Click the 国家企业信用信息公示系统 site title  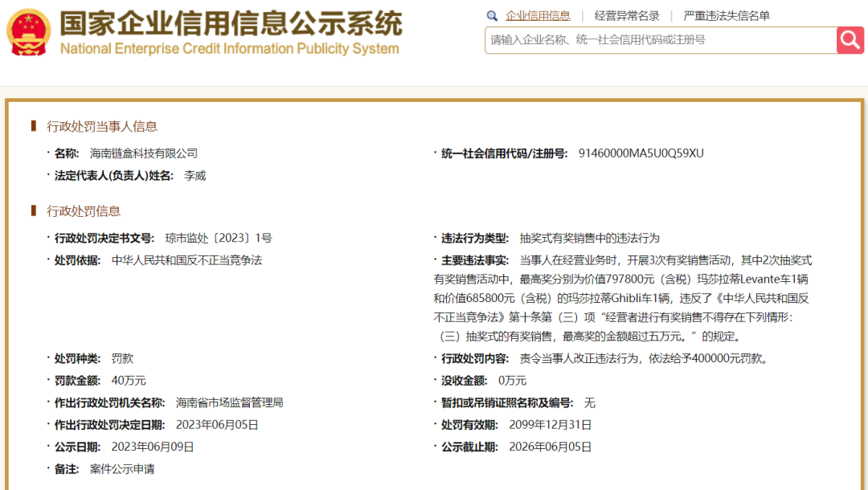tap(231, 23)
